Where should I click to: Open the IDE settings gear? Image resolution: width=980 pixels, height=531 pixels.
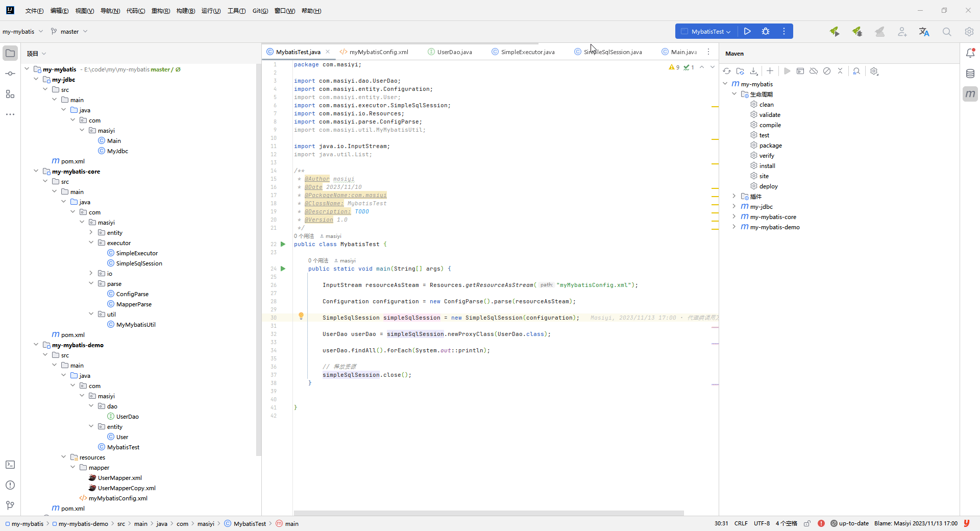click(969, 32)
